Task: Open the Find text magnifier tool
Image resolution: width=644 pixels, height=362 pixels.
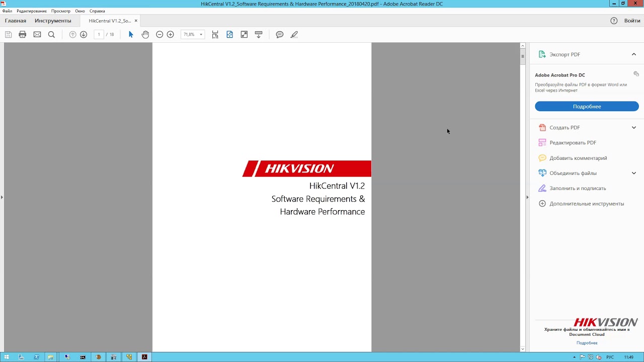Action: coord(51,35)
